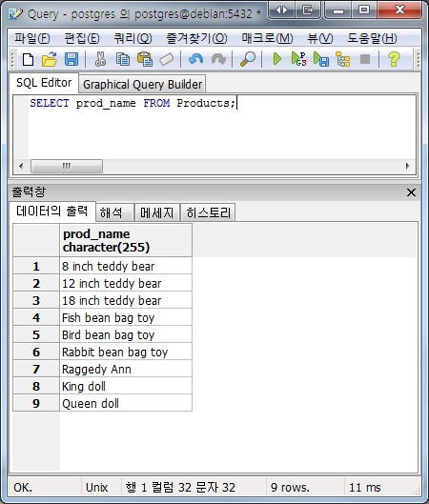This screenshot has height=504, width=429.
Task: Select row header number 9
Action: [36, 403]
